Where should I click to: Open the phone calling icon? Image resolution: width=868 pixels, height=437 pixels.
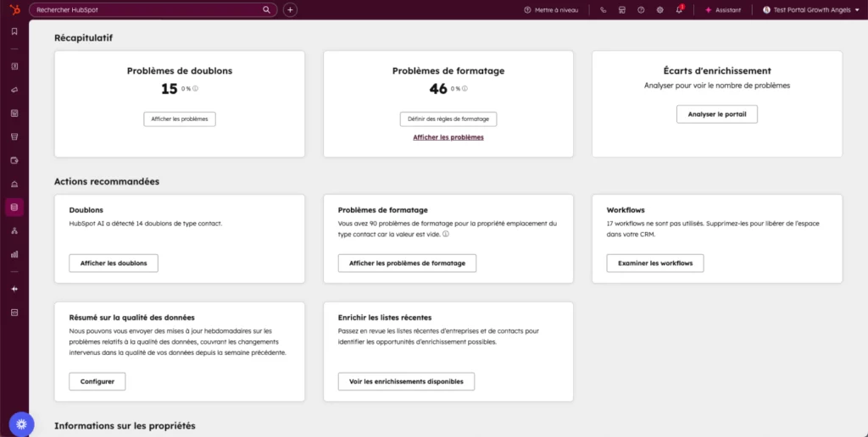(x=603, y=10)
